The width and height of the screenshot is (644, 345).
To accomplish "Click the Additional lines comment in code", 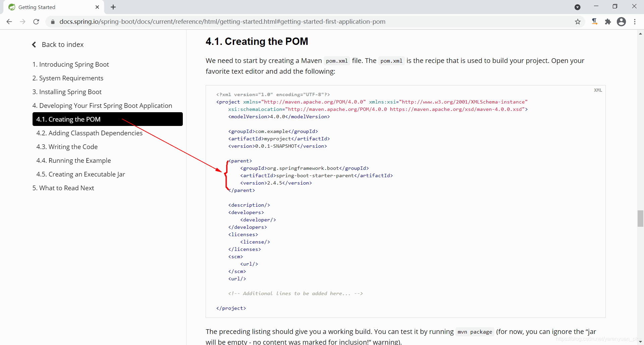I will [x=296, y=293].
